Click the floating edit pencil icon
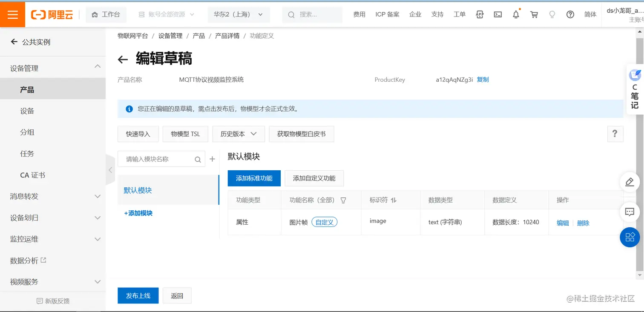Image resolution: width=644 pixels, height=312 pixels. tap(630, 182)
